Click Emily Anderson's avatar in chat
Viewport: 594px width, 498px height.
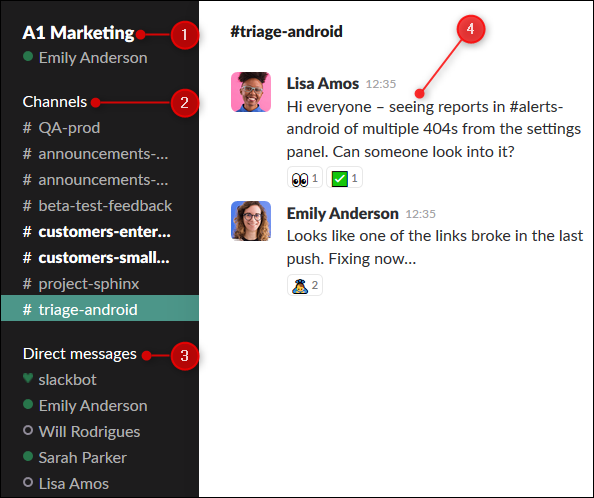pos(251,221)
